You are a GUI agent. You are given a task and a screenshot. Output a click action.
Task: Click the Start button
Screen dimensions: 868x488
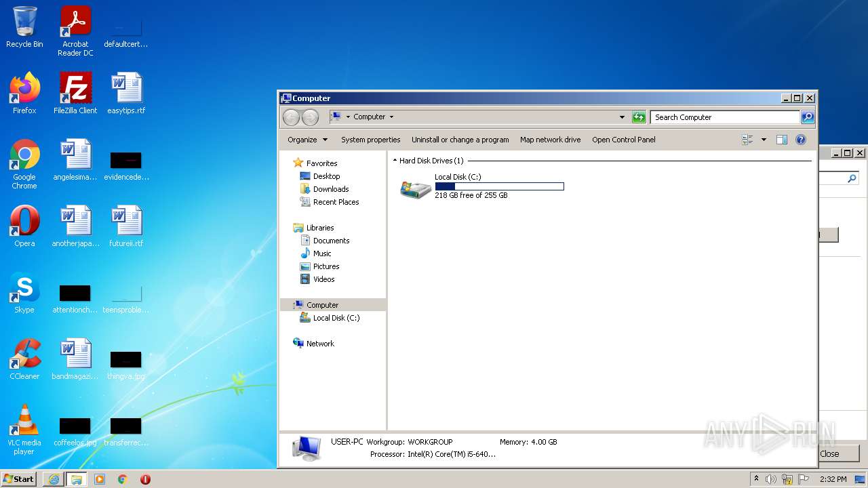point(19,479)
